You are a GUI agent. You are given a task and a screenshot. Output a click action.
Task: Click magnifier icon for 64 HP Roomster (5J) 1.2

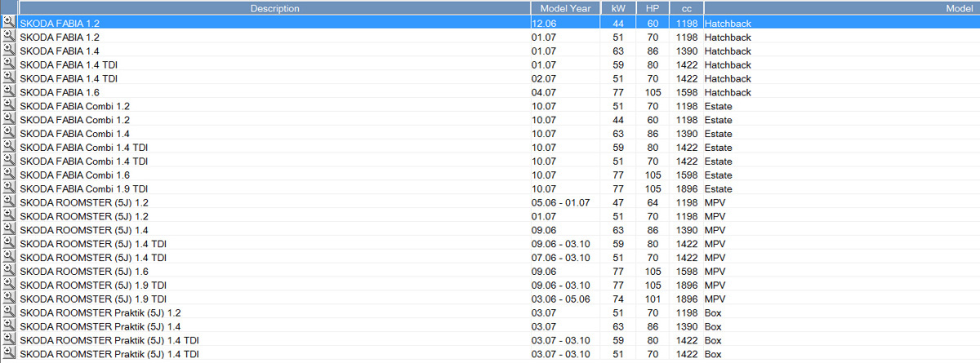click(x=8, y=202)
